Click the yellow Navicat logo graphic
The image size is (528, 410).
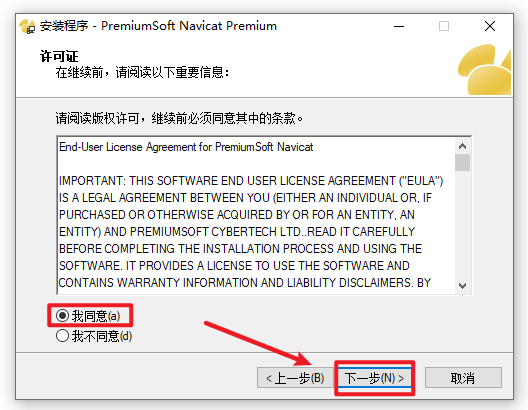(484, 69)
